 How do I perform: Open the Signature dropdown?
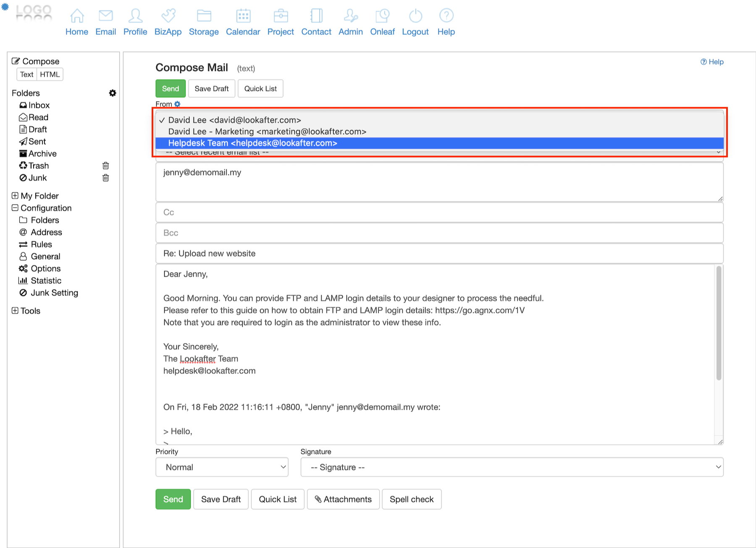click(512, 467)
